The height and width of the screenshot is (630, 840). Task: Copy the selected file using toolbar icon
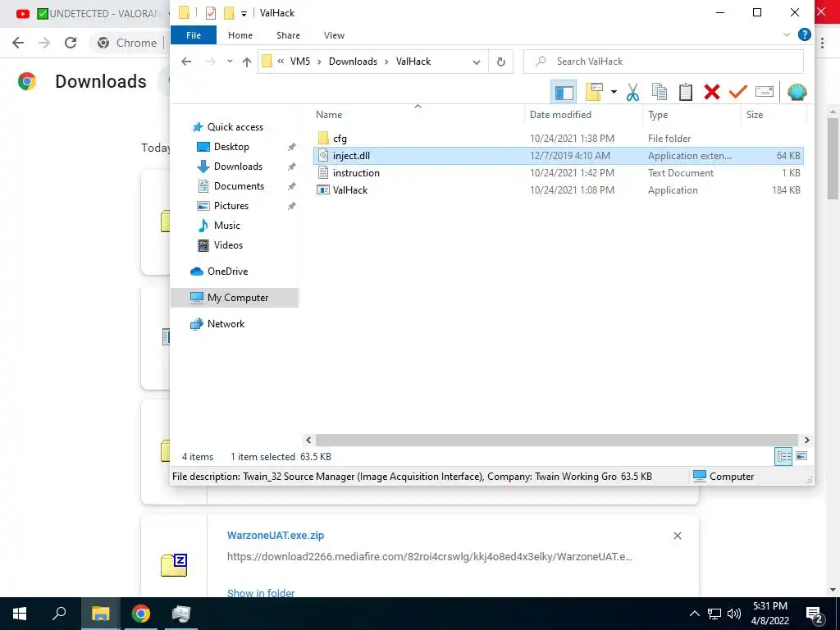coord(660,92)
